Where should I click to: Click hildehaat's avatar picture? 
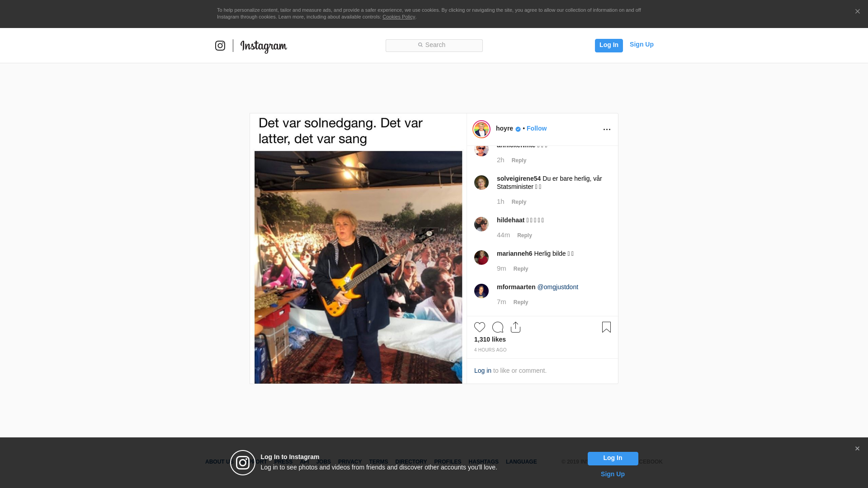pos(481,224)
